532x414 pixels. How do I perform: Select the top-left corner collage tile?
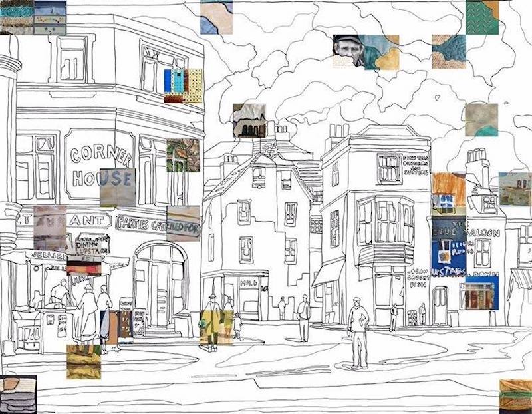pos(33,17)
